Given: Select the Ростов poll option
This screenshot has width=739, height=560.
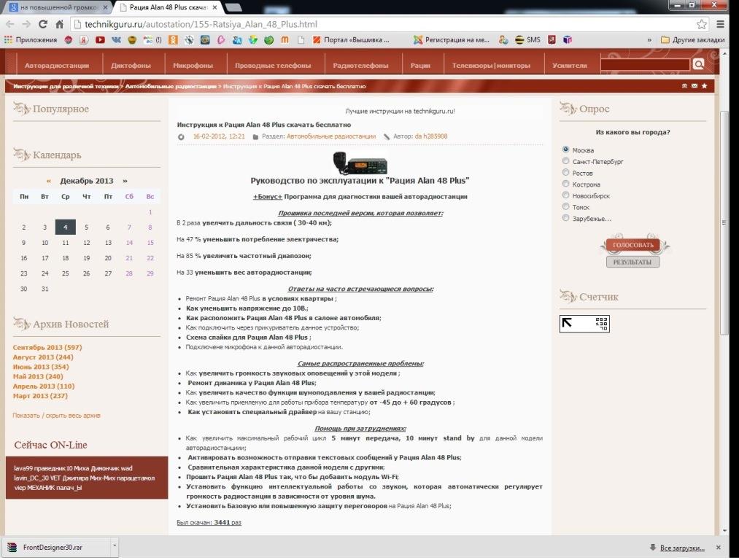Looking at the screenshot, I should (x=565, y=172).
